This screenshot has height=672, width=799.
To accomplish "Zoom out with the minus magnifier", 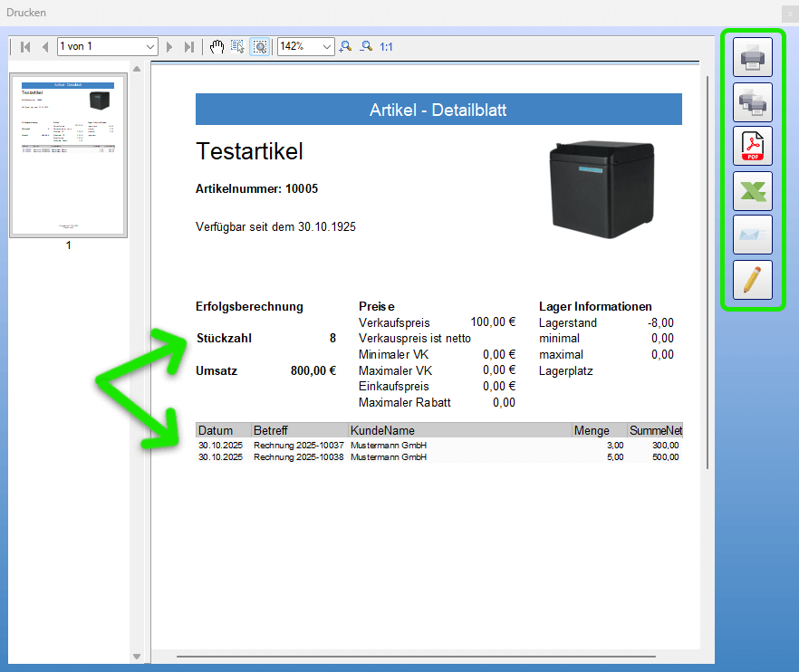I will click(366, 46).
